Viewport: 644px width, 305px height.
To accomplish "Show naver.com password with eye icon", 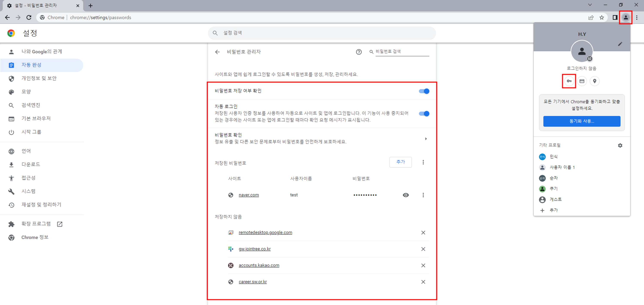I will [x=406, y=195].
